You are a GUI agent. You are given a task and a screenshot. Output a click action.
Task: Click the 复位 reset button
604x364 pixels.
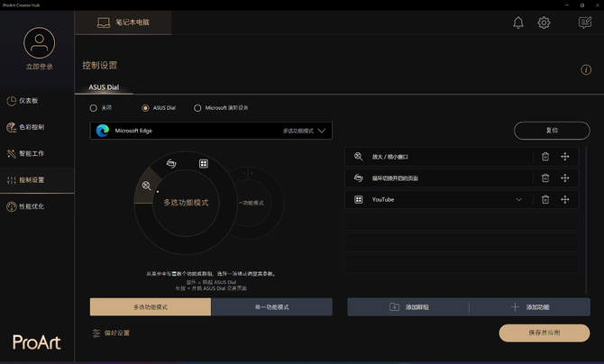coord(552,131)
